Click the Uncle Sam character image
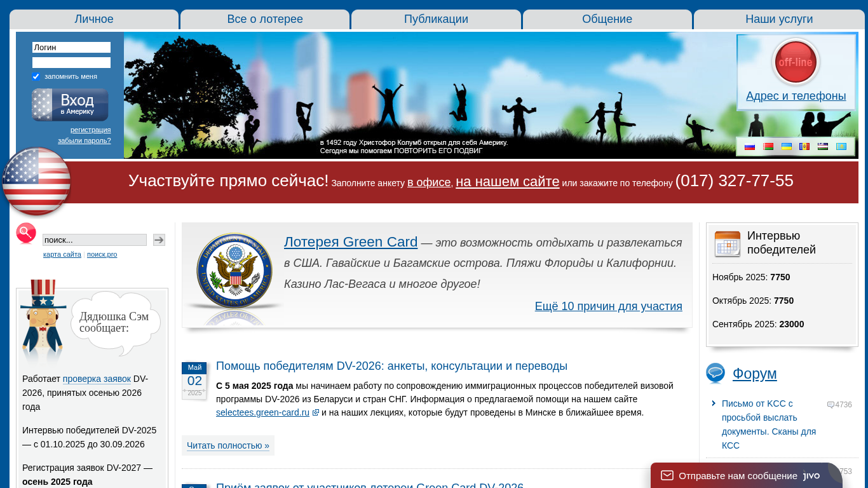This screenshot has height=488, width=868. tap(43, 321)
